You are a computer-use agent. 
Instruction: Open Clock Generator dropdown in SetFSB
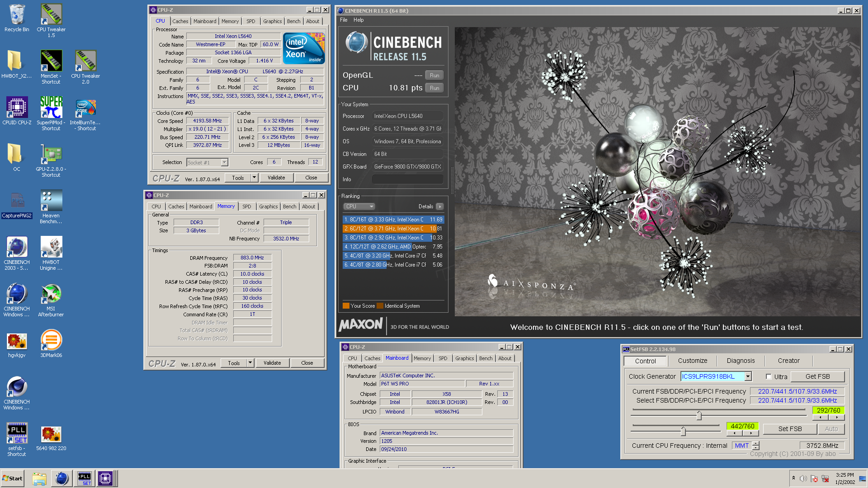[748, 376]
